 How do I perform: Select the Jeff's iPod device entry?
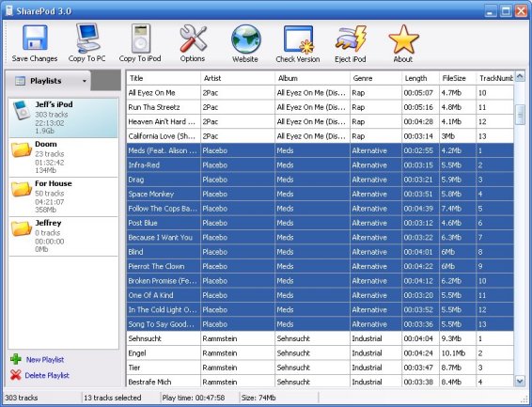(64, 117)
